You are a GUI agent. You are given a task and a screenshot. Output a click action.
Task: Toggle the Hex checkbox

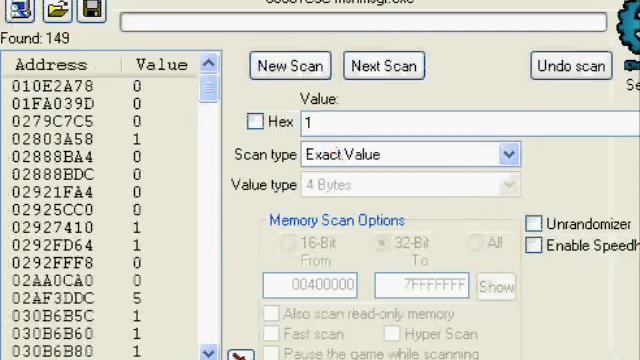click(256, 122)
